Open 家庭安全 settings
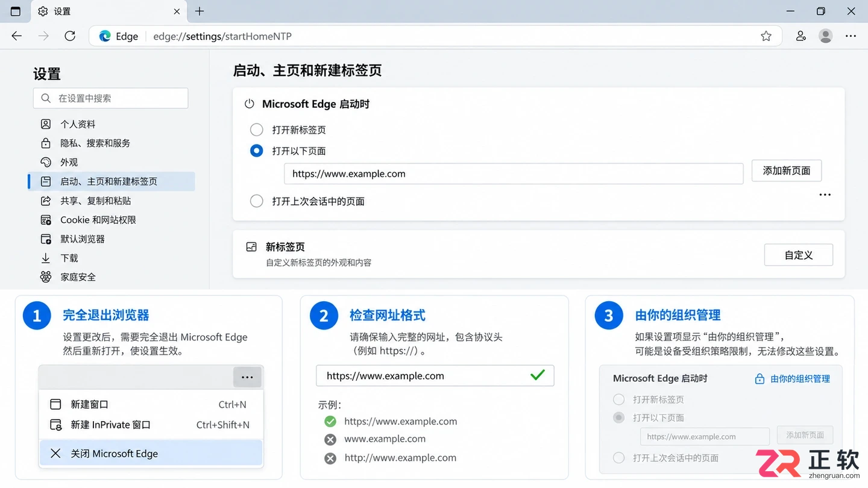This screenshot has width=868, height=488. [112, 277]
